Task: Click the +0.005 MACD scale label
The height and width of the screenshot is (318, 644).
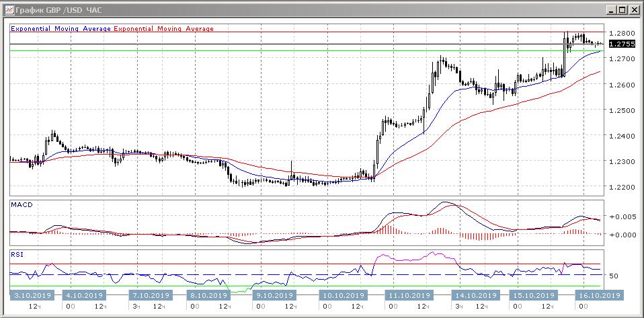Action: pos(623,217)
